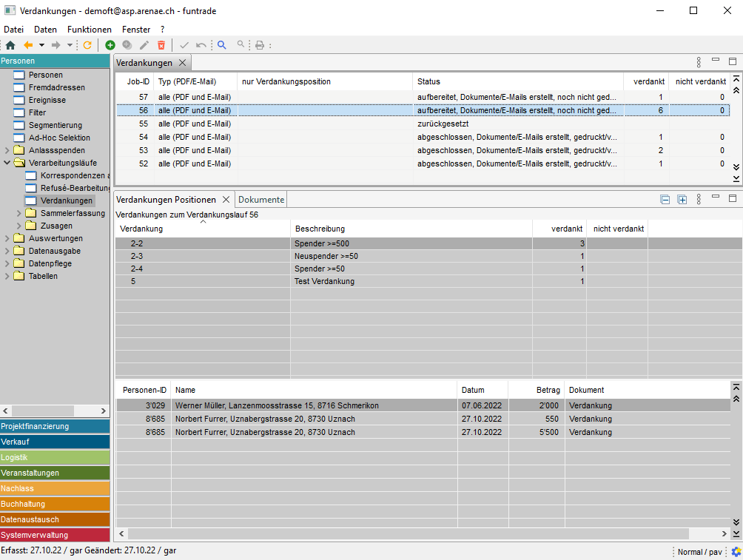Collapse all rows in Verdankungen Positionen

pyautogui.click(x=665, y=200)
